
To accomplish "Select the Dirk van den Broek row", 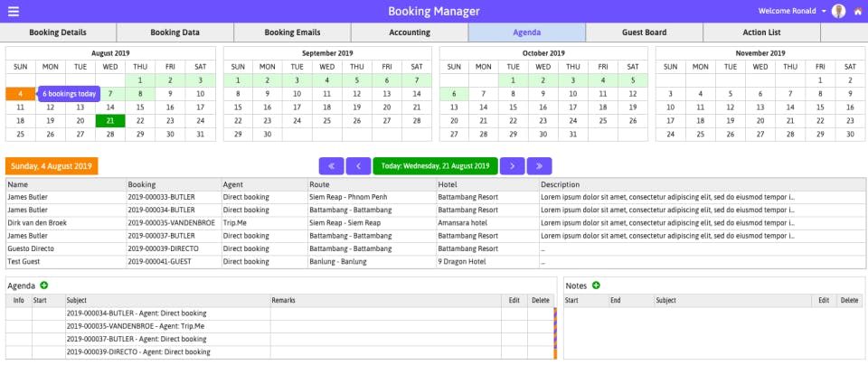I will (x=436, y=223).
